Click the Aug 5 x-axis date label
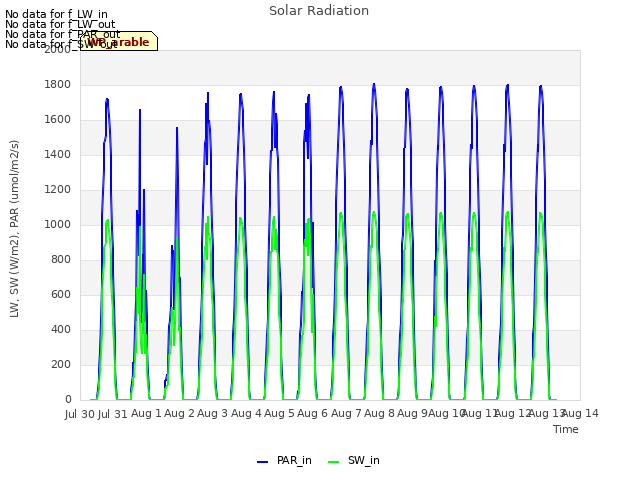640x480 pixels. click(x=279, y=413)
